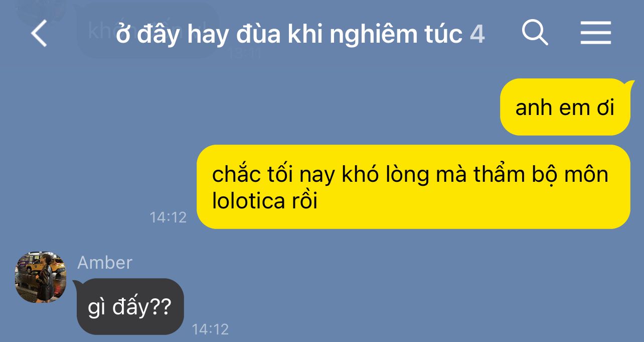Select the yellow "chắc tối nay khó lòng" message
Screen dimensions: 644x342
tap(413, 187)
